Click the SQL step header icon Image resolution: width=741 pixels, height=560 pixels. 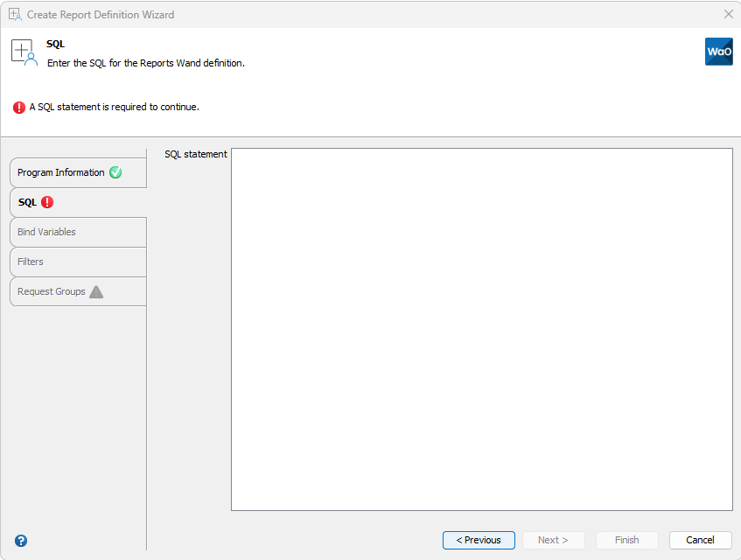[x=23, y=52]
